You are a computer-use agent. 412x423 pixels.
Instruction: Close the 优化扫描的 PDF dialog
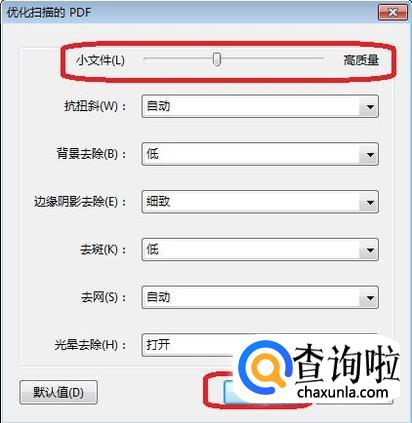(393, 13)
